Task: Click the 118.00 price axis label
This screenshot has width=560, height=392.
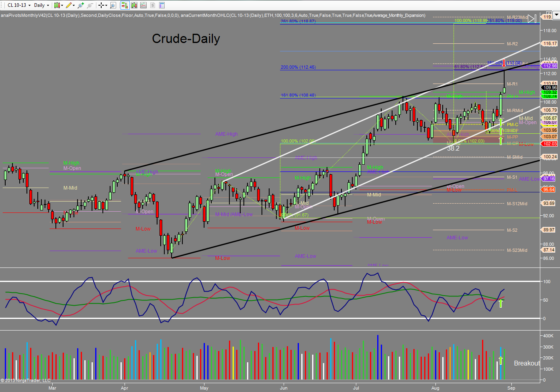Action: tap(550, 31)
